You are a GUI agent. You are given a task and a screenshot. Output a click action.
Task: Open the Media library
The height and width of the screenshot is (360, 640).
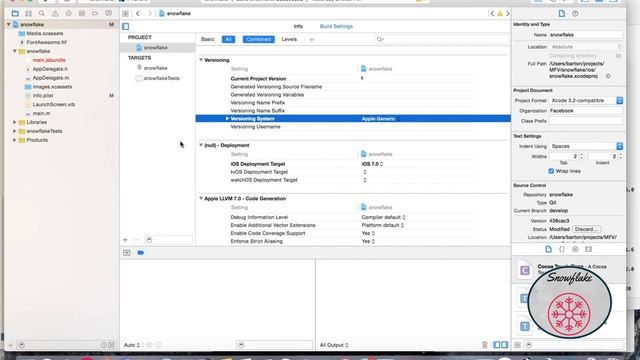(x=589, y=249)
